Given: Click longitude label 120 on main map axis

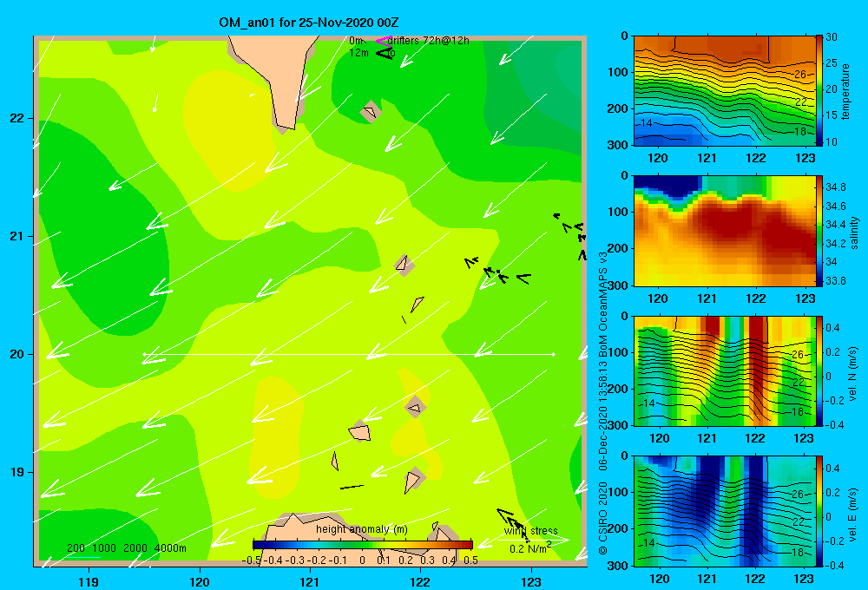Looking at the screenshot, I should click(x=200, y=581).
